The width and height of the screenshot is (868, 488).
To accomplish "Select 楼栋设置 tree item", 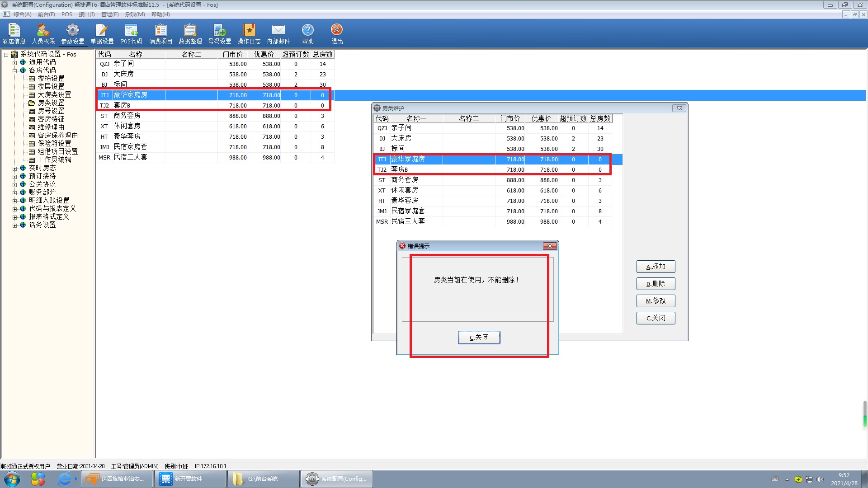I will [51, 79].
